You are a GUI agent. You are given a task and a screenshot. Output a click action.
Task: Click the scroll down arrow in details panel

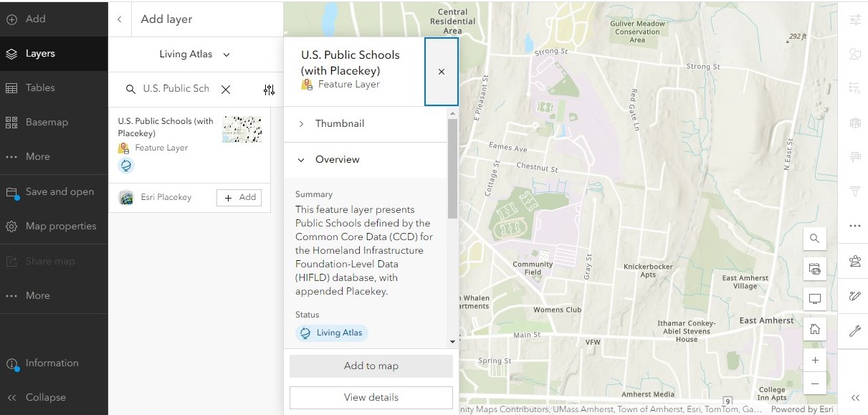452,342
